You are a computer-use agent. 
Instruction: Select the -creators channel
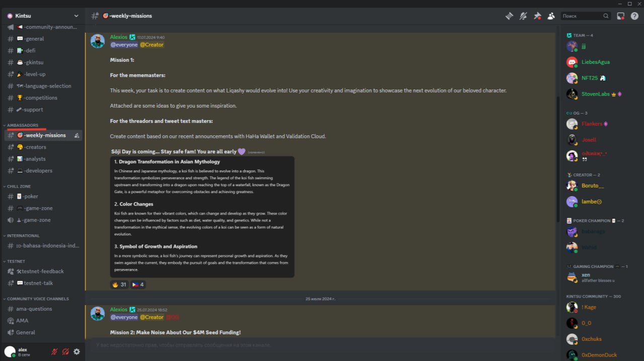coord(43,147)
